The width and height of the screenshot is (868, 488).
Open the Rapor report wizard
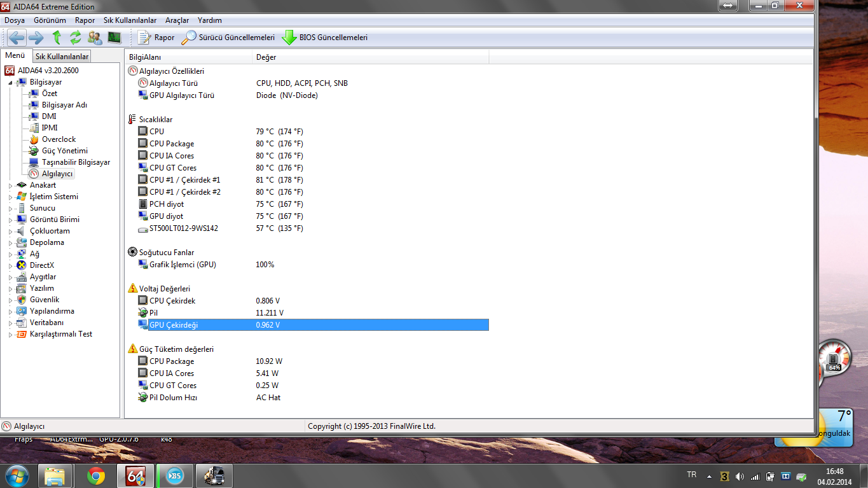pyautogui.click(x=156, y=38)
